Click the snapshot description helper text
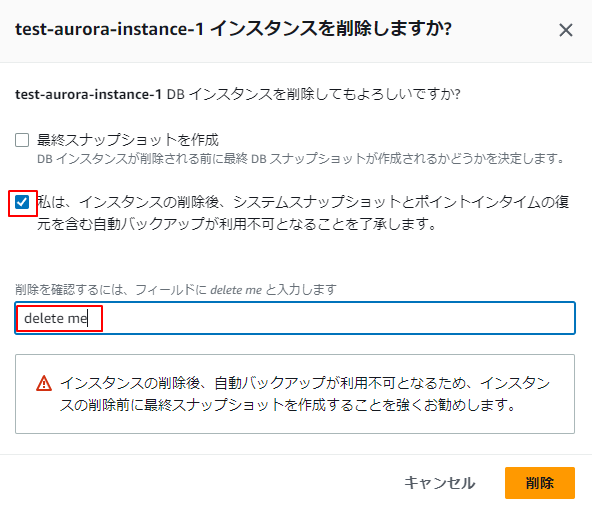This screenshot has height=510, width=592. [x=301, y=159]
